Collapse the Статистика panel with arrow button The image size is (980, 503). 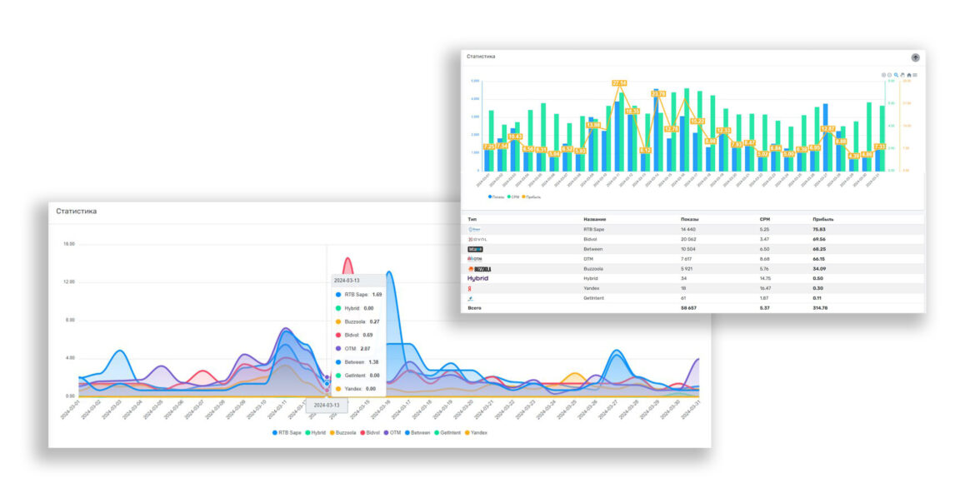[x=915, y=57]
